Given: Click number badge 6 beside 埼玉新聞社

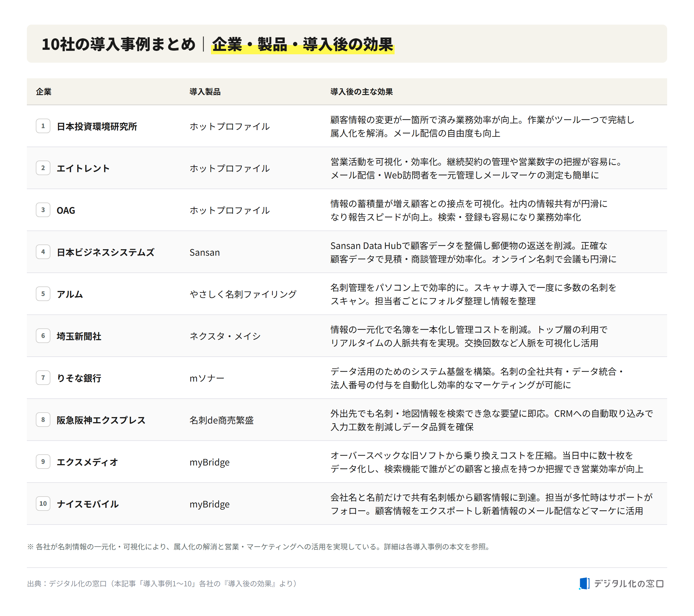Looking at the screenshot, I should pos(43,336).
